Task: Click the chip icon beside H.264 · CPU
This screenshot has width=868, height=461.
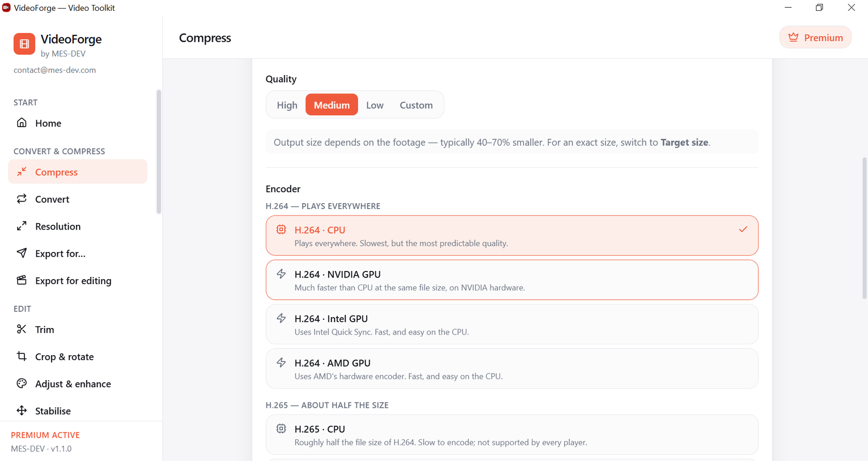Action: (x=281, y=230)
